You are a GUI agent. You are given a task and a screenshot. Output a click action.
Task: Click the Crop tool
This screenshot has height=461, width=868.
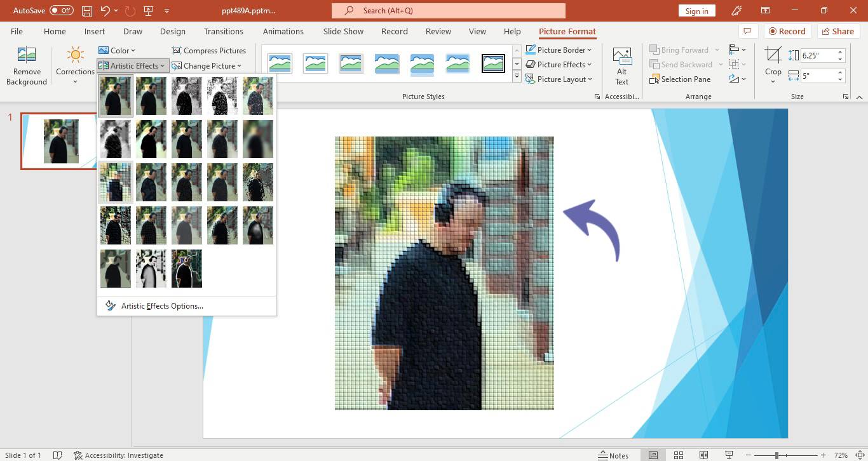coord(773,56)
